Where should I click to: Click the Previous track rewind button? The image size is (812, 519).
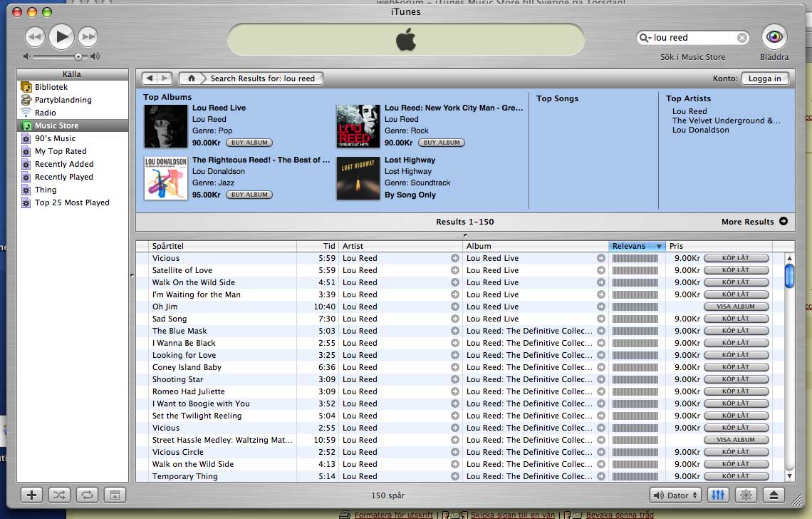pyautogui.click(x=35, y=37)
